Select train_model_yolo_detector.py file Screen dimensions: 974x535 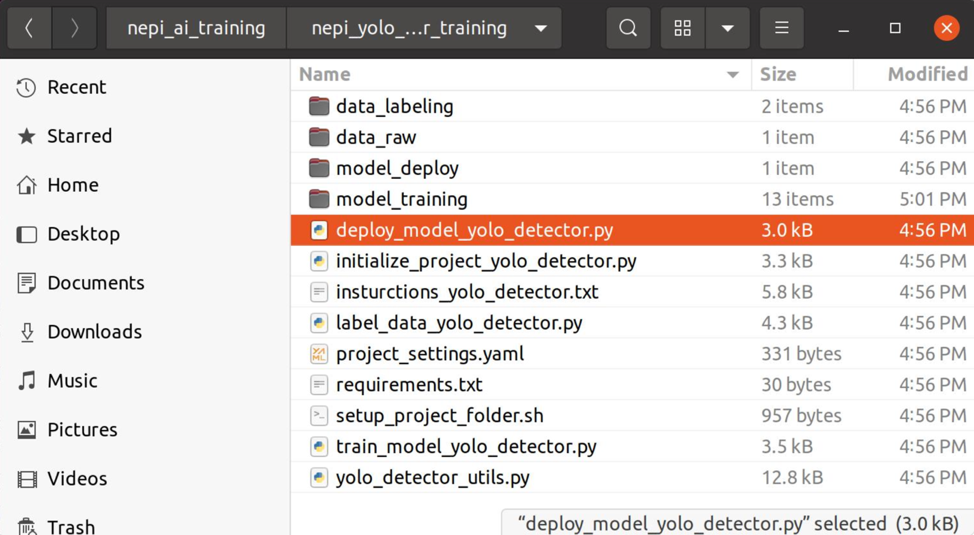pos(466,447)
